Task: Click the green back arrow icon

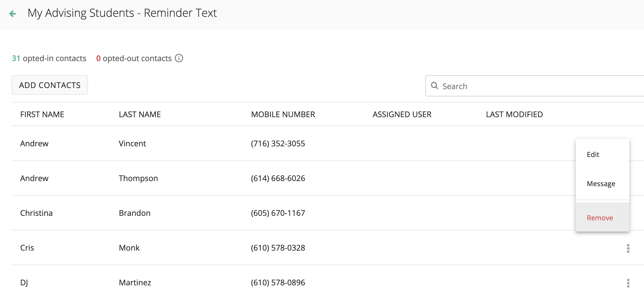Action: (13, 13)
